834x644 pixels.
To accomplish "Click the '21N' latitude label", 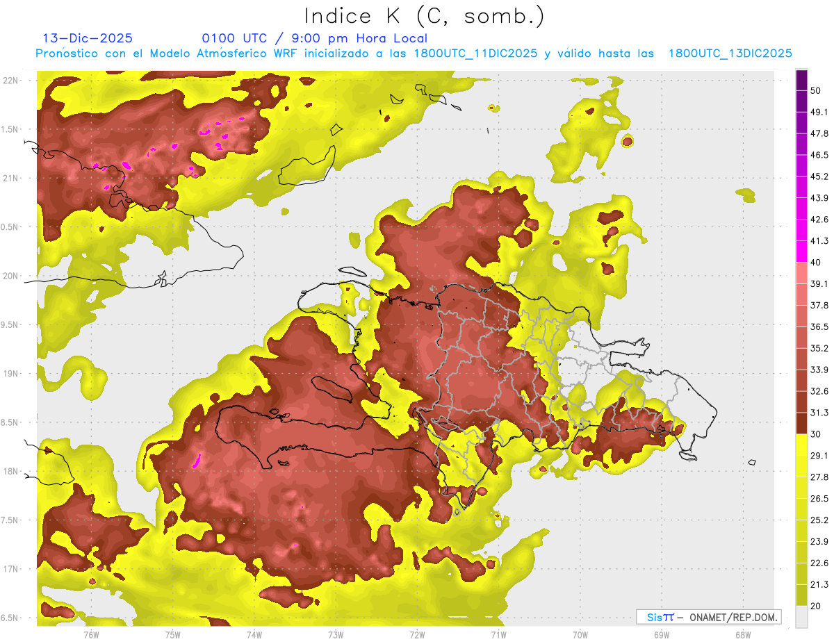I will [x=11, y=178].
